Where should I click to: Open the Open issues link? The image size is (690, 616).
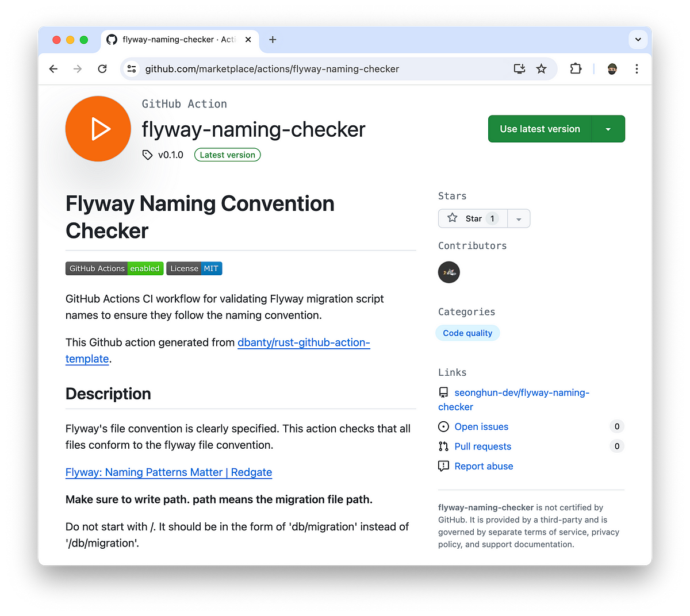coord(481,426)
